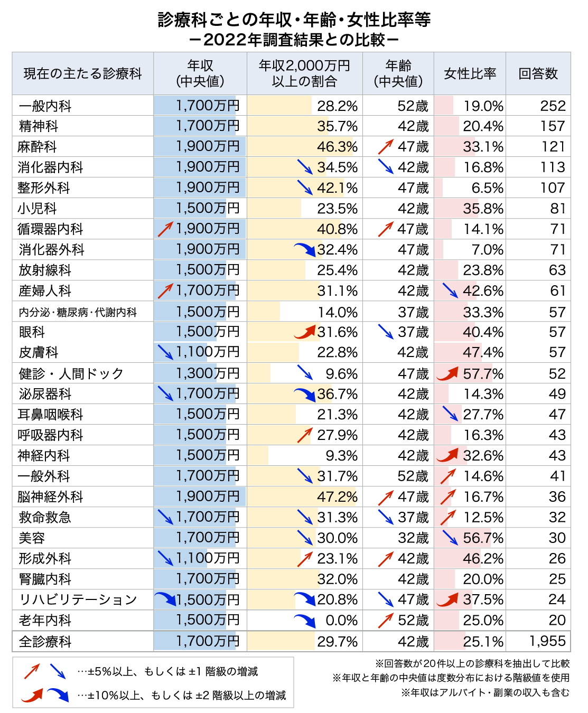
Task: Click bold red arrow next to 眼科's 31.6%
Action: click(x=305, y=332)
